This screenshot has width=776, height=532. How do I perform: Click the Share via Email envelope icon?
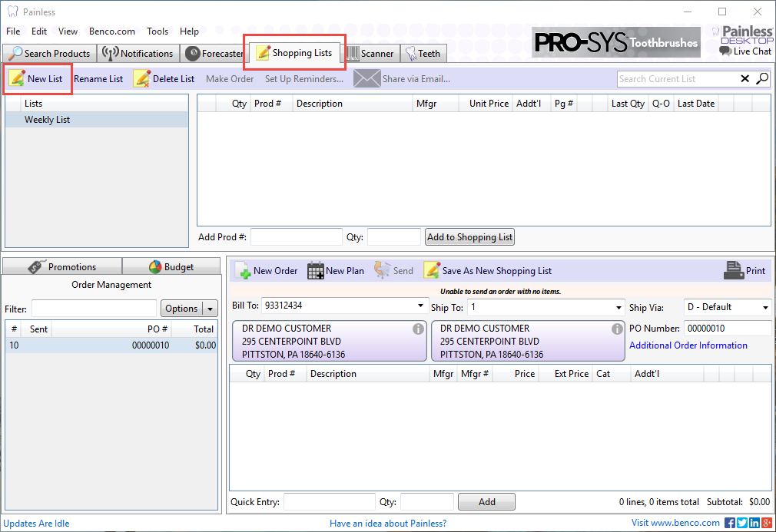(366, 78)
